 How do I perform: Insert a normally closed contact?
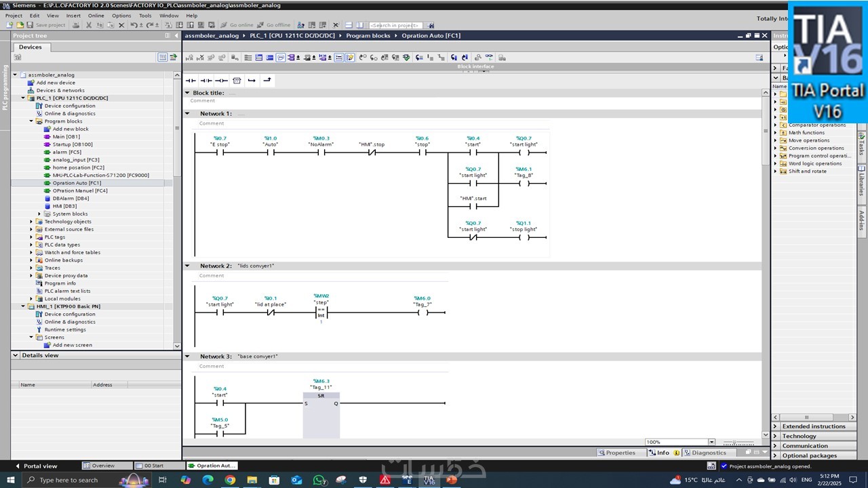(x=206, y=81)
